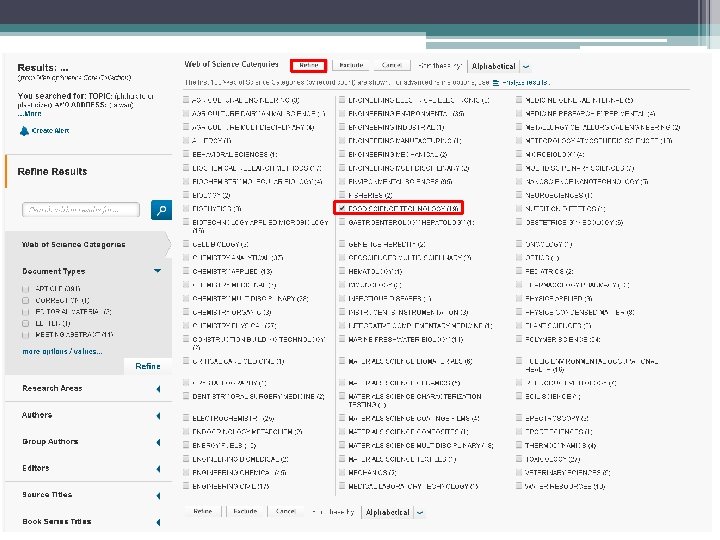The image size is (720, 540).
Task: Open the bottom Alphabetical sort dropdown
Action: (394, 512)
